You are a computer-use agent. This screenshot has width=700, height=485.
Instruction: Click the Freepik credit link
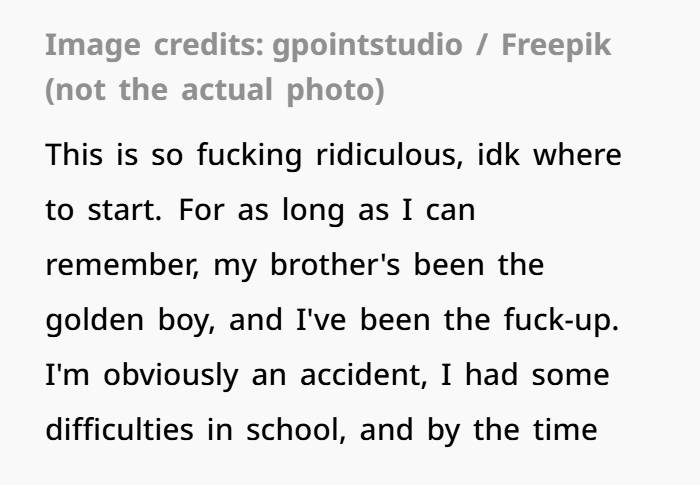tap(555, 45)
